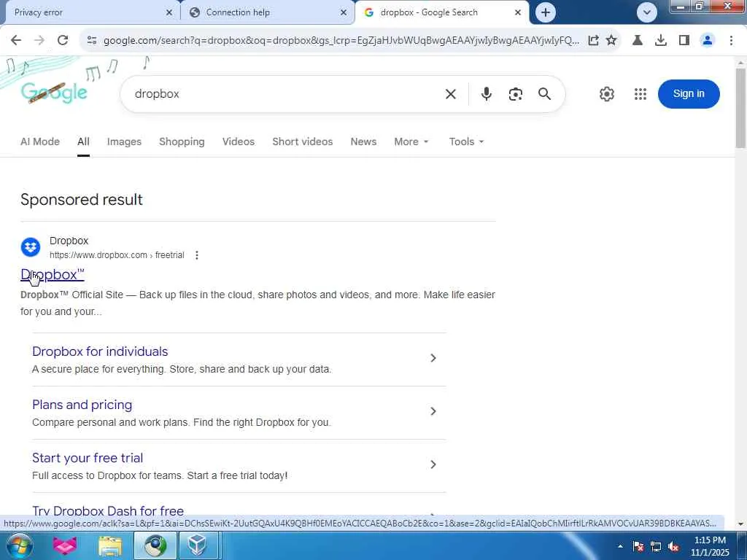Screen dimensions: 747x560
Task: Open Google apps grid
Action: (640, 94)
